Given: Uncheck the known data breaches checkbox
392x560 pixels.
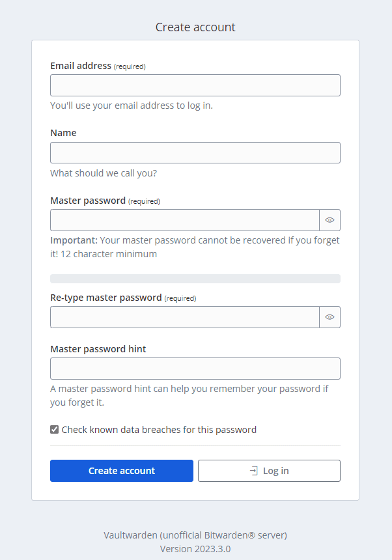Looking at the screenshot, I should point(55,430).
